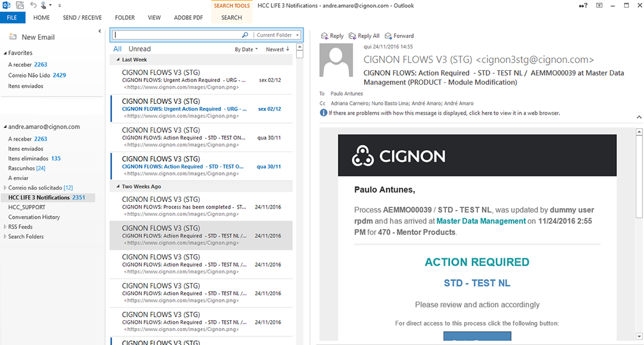The height and width of the screenshot is (345, 644).
Task: Open Itens eliminados 135 folder
Action: click(35, 158)
